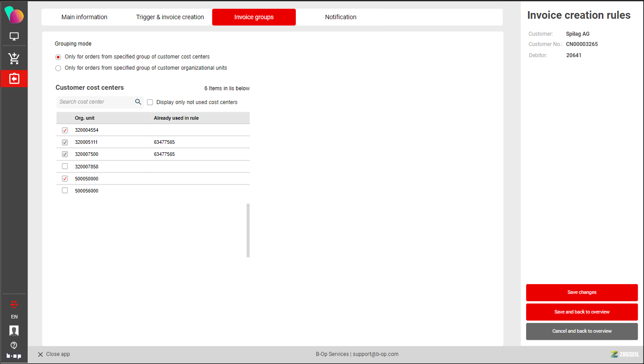644x364 pixels.
Task: Uncheck cost center 320004554
Action: coord(65,130)
